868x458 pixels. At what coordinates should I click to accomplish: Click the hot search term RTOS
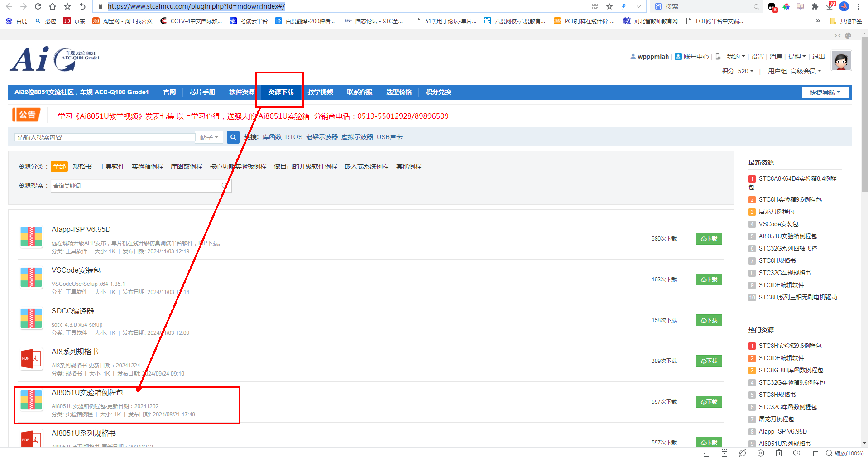(294, 137)
